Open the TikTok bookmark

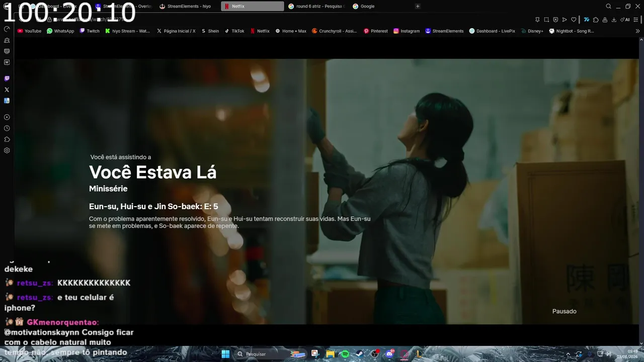pos(234,31)
